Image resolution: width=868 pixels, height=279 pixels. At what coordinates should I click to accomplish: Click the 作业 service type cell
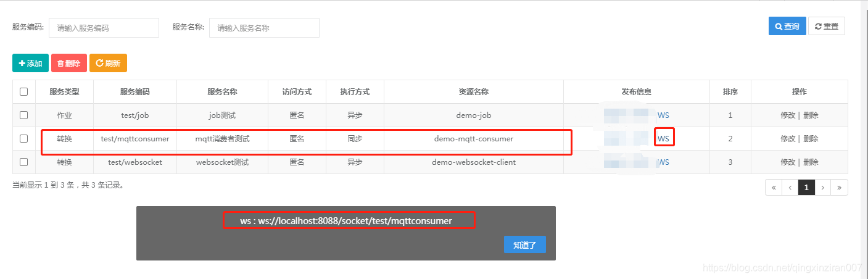coord(64,115)
